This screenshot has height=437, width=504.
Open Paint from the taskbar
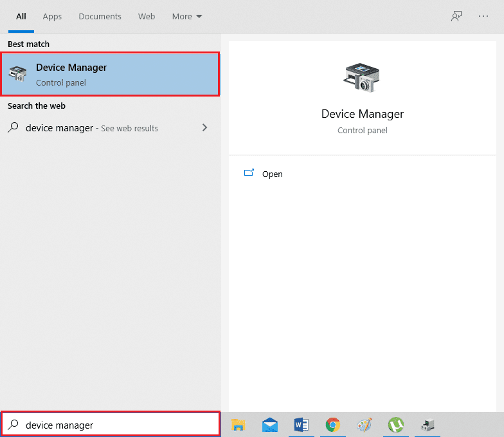(x=364, y=425)
